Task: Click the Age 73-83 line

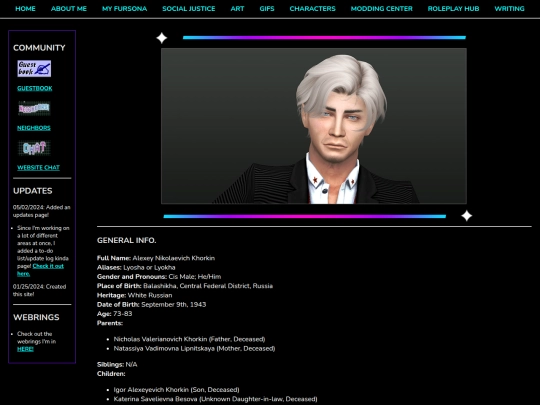Action: 115,314
